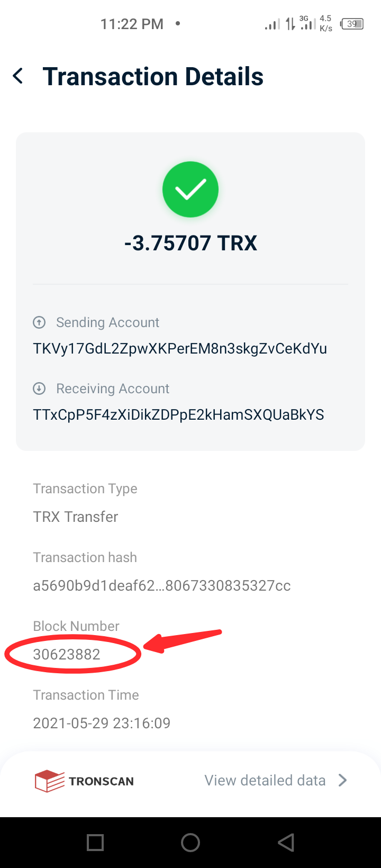Tap the transaction hash a5690b9d1deaf62...
This screenshot has height=868, width=381.
coord(162,586)
